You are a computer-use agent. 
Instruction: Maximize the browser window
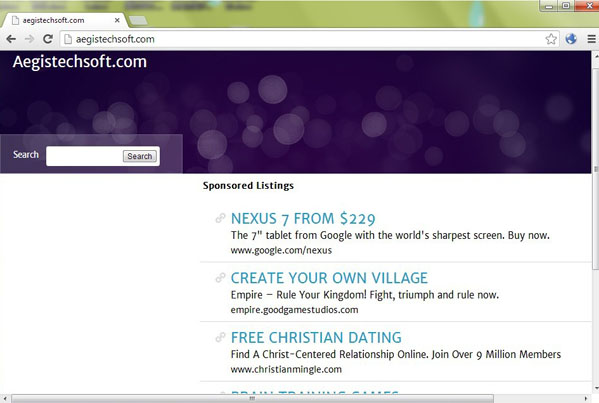coord(566,6)
